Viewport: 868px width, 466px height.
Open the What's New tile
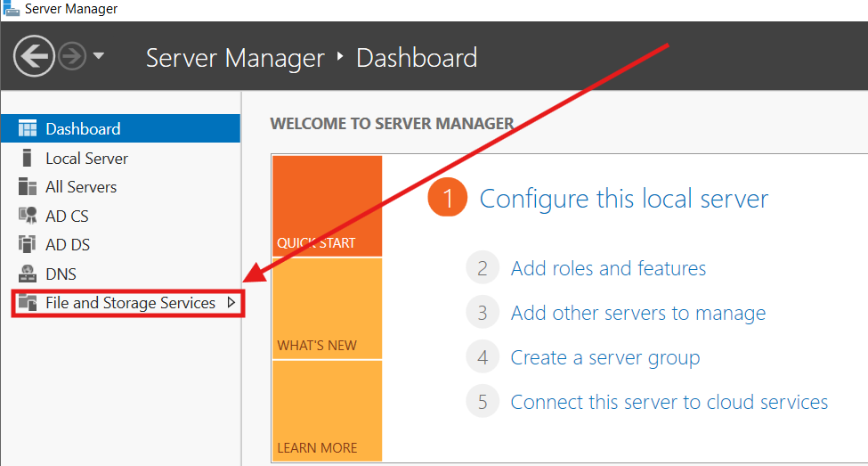(327, 308)
